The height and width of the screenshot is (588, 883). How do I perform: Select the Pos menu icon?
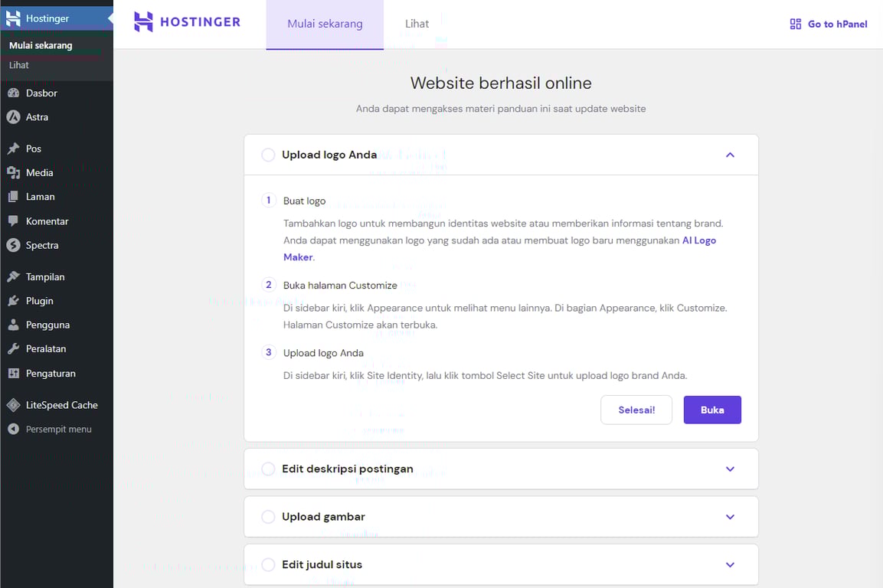click(x=11, y=149)
